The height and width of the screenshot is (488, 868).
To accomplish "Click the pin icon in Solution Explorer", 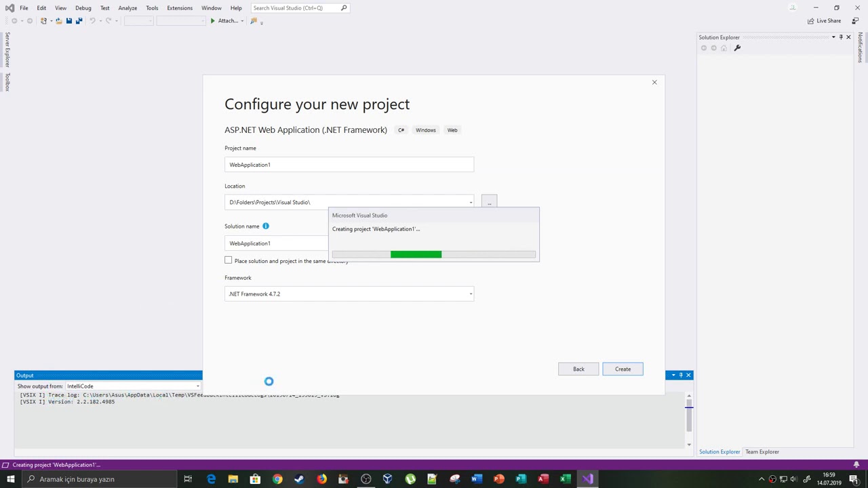I will pos(841,37).
